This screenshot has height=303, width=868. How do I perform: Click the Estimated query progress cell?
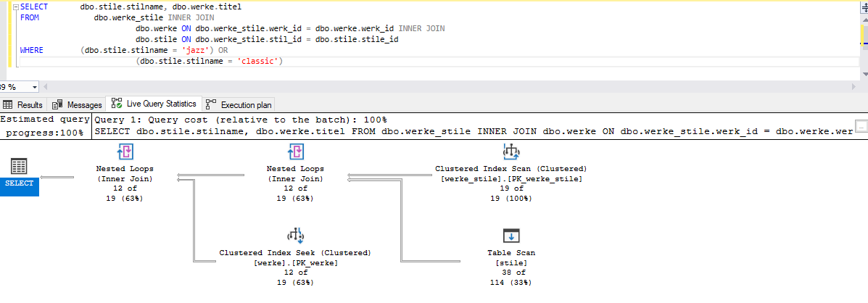click(44, 126)
